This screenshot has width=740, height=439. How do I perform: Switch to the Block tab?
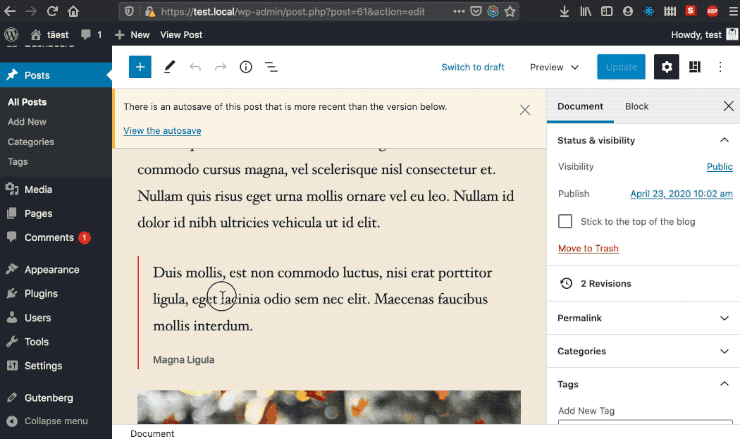click(637, 107)
